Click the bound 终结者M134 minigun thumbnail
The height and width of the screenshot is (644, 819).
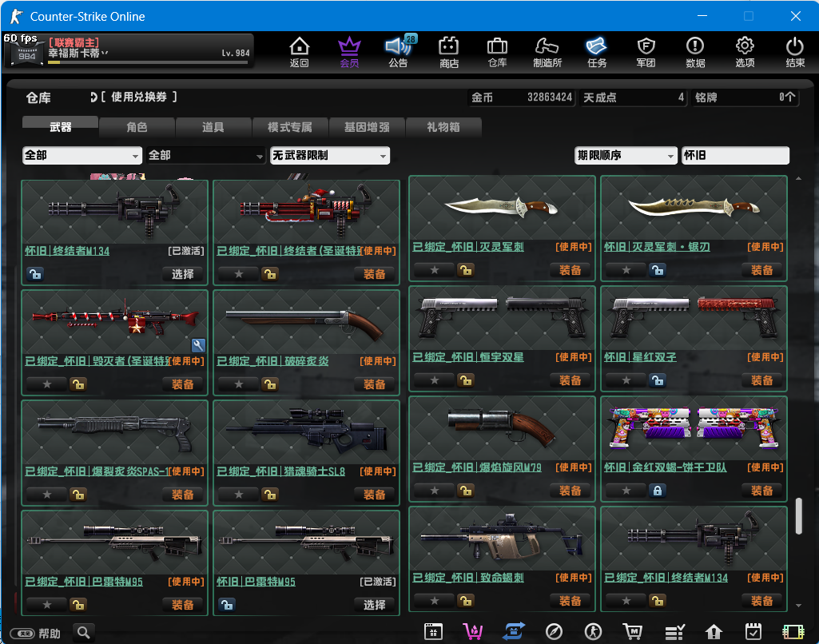[x=694, y=539]
